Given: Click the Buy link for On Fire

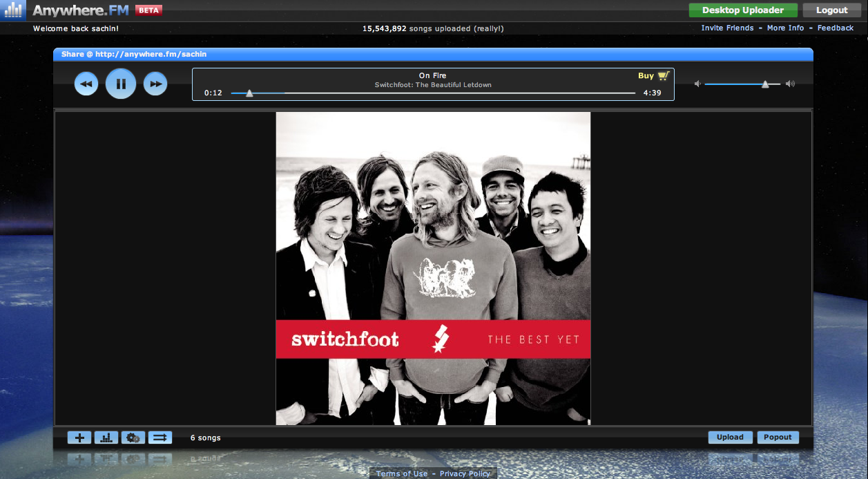Looking at the screenshot, I should [646, 76].
